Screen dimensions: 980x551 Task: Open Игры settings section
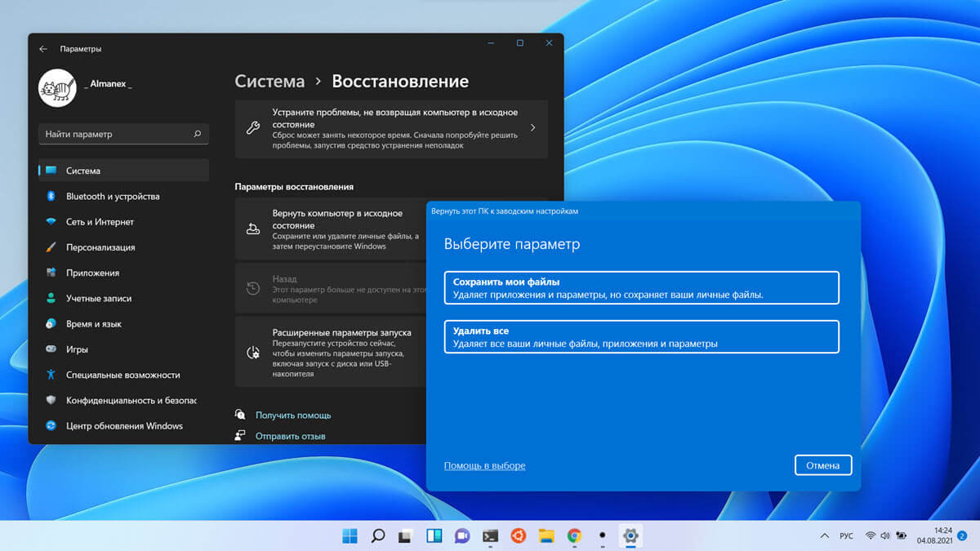pyautogui.click(x=123, y=349)
